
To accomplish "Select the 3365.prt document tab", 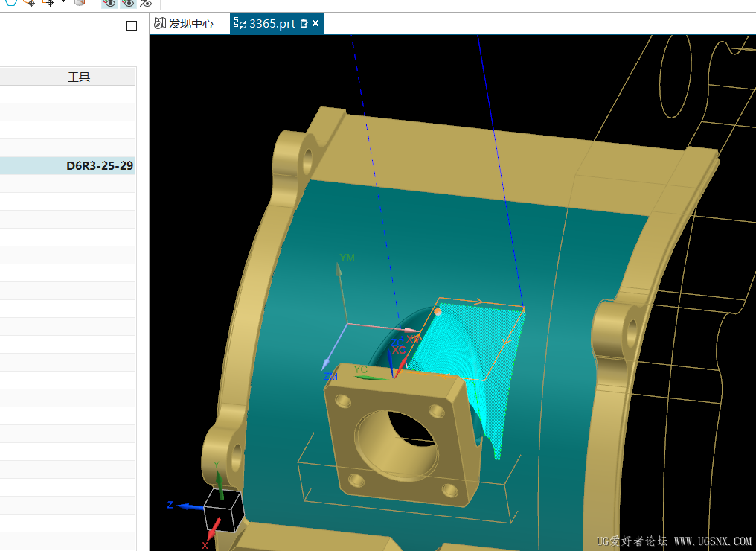I will [x=276, y=24].
